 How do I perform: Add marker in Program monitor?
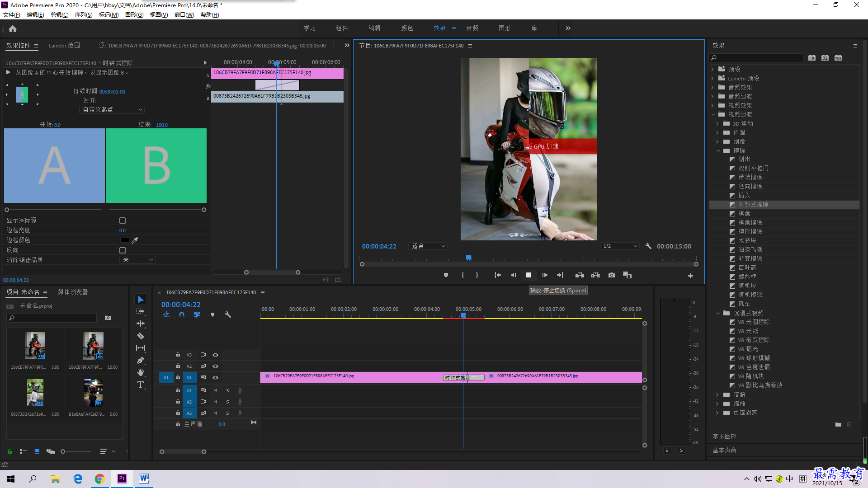click(446, 275)
